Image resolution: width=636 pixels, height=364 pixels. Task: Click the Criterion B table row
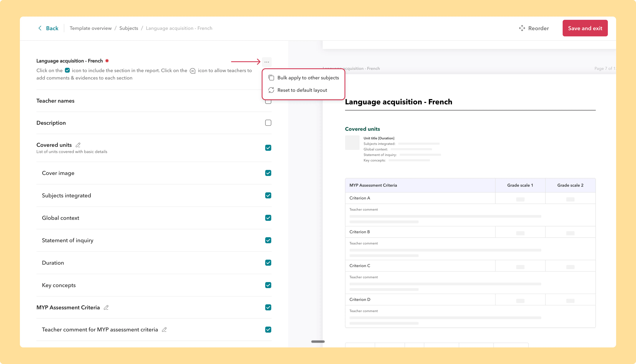(470, 232)
